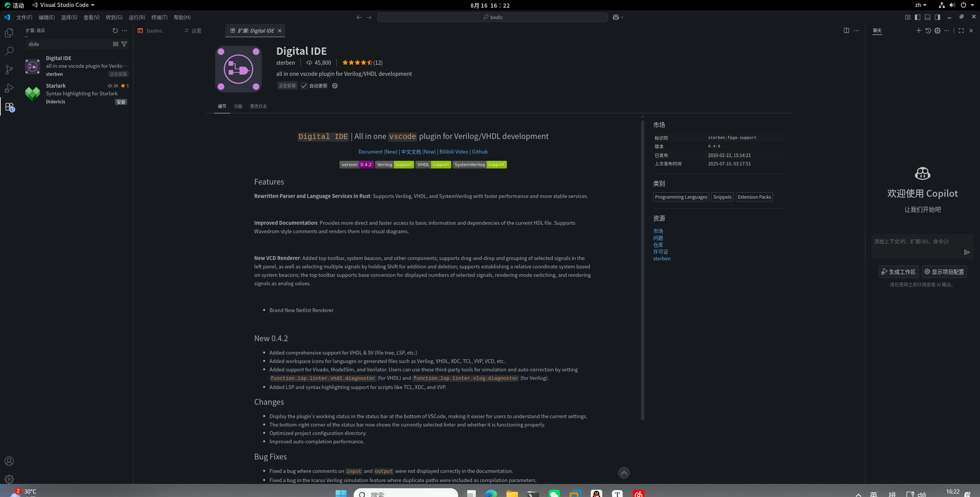The width and height of the screenshot is (980, 497).
Task: Install the Starlark extension
Action: [121, 102]
